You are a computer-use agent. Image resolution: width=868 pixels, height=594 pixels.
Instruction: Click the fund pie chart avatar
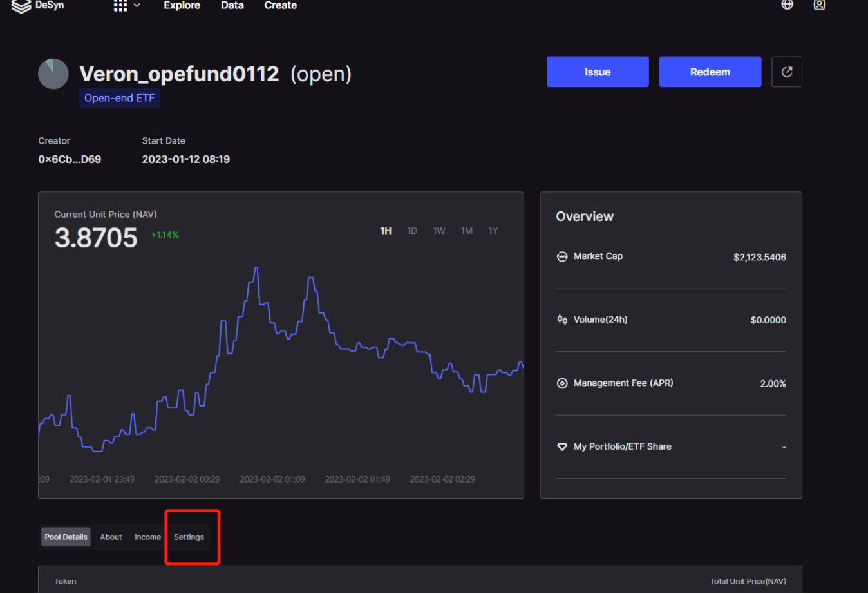coord(53,74)
